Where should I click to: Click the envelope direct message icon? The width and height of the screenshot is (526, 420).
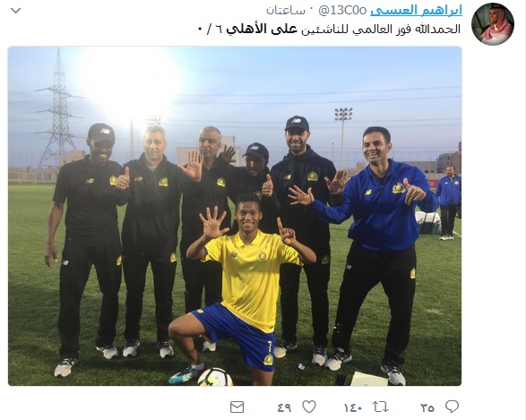pos(237,407)
